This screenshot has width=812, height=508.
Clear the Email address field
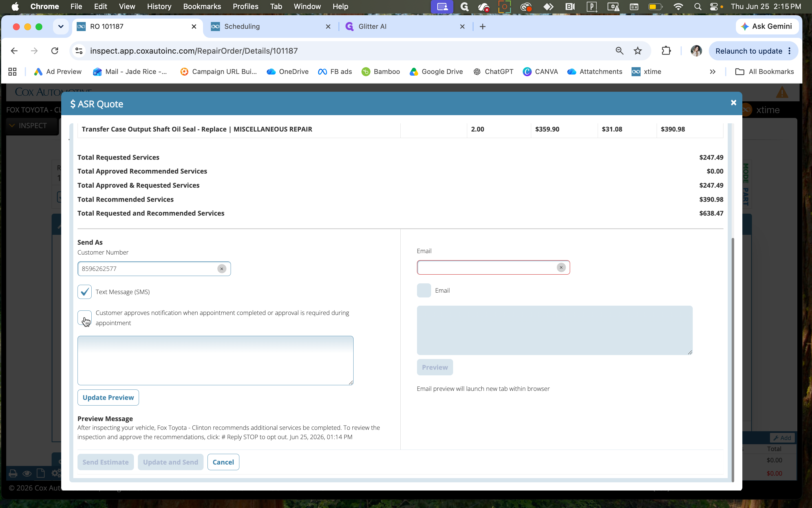tap(561, 268)
